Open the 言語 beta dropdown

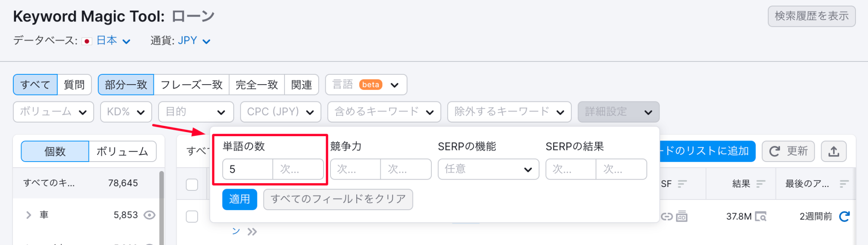366,85
